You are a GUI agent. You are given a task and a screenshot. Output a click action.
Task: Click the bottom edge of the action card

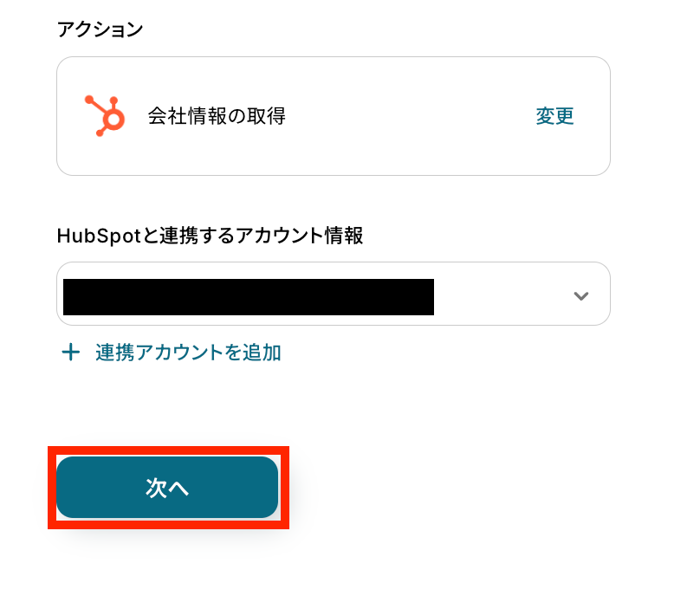pyautogui.click(x=333, y=175)
